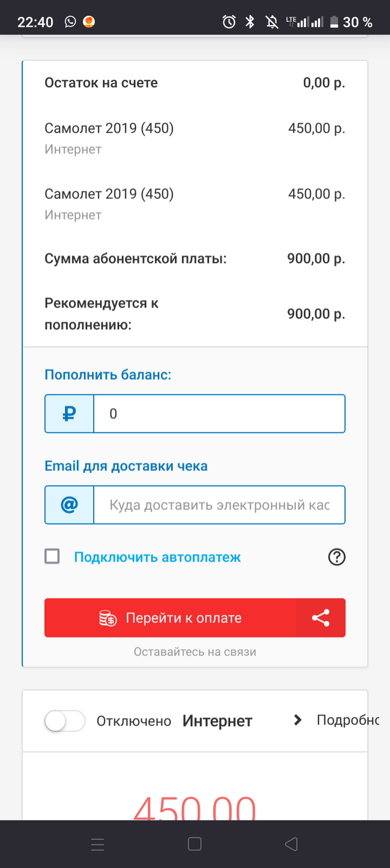
Task: Enable the Подключить автоплатеж checkbox
Action: [x=52, y=556]
